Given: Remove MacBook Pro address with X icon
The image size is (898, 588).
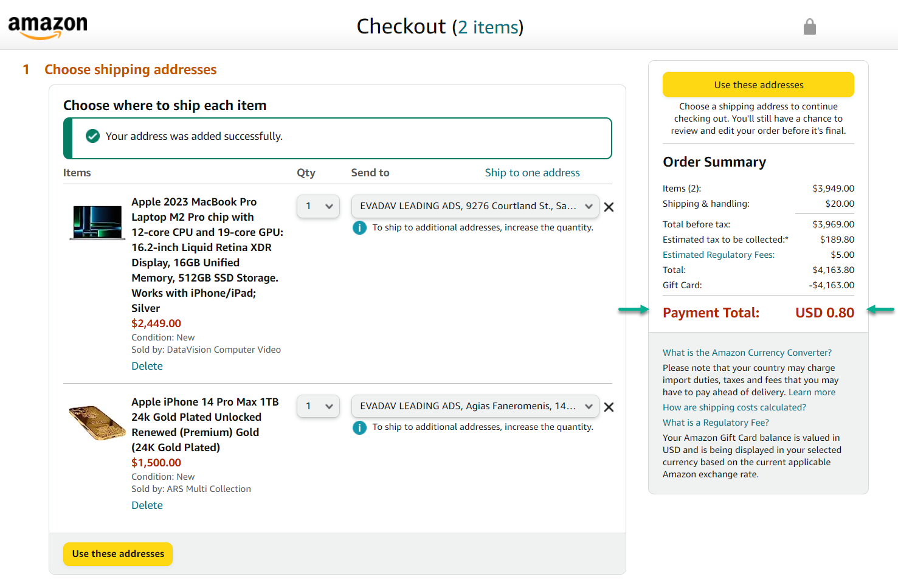Looking at the screenshot, I should 609,207.
